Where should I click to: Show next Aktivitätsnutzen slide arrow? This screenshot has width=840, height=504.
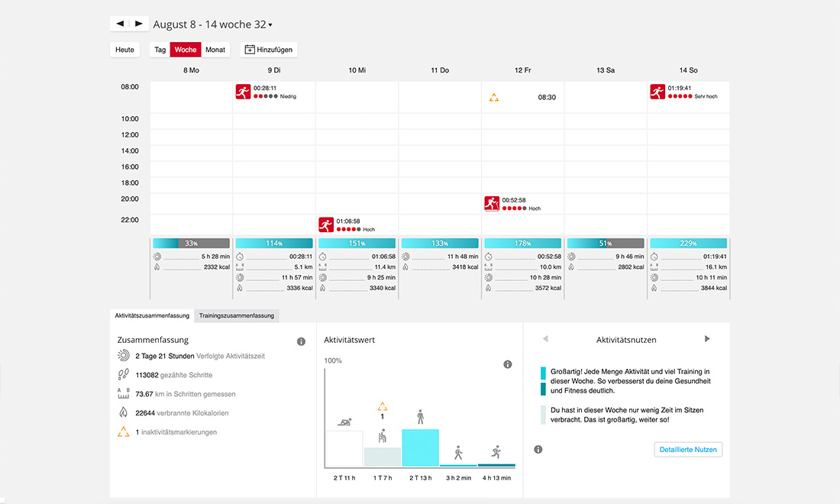[x=707, y=338]
